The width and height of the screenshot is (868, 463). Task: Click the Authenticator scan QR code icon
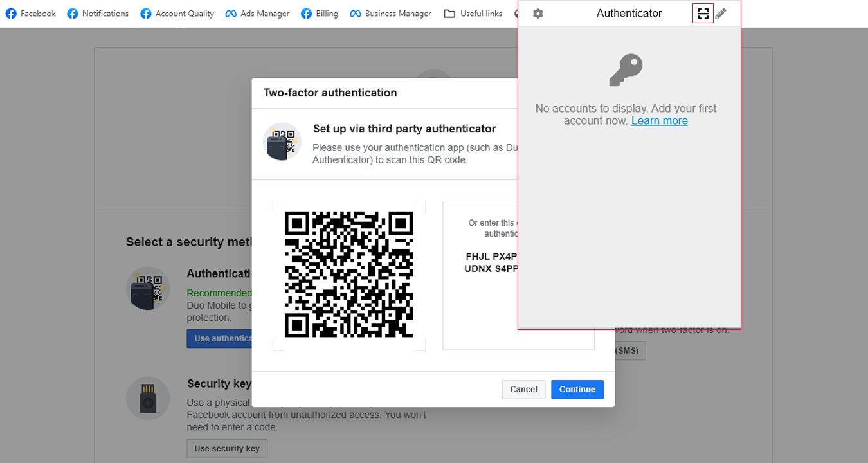pyautogui.click(x=703, y=14)
